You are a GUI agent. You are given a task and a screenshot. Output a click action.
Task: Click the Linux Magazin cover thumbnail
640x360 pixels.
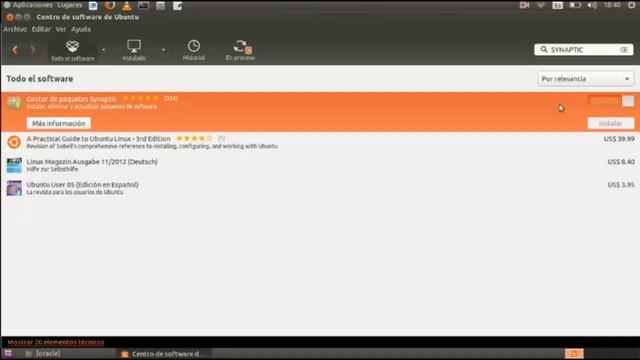click(x=14, y=165)
